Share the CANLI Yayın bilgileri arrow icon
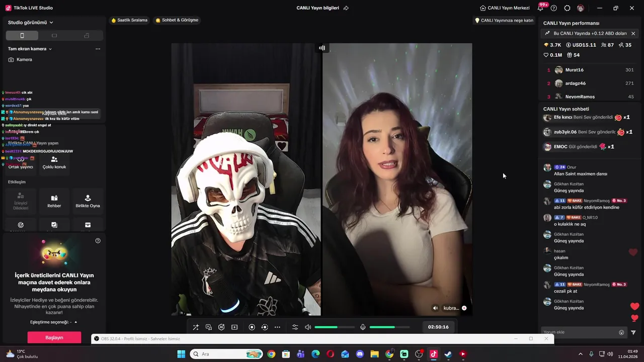This screenshot has height=362, width=644. (346, 8)
